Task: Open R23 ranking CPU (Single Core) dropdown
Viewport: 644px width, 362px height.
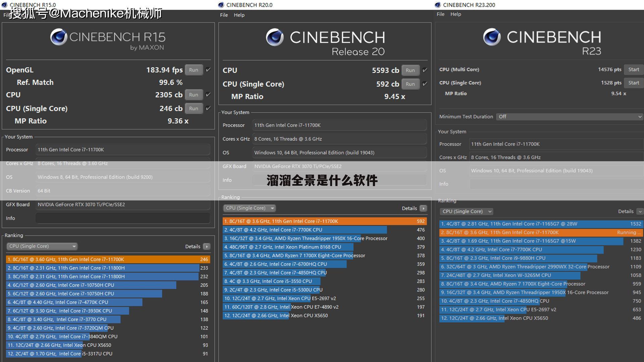Action: tap(466, 211)
